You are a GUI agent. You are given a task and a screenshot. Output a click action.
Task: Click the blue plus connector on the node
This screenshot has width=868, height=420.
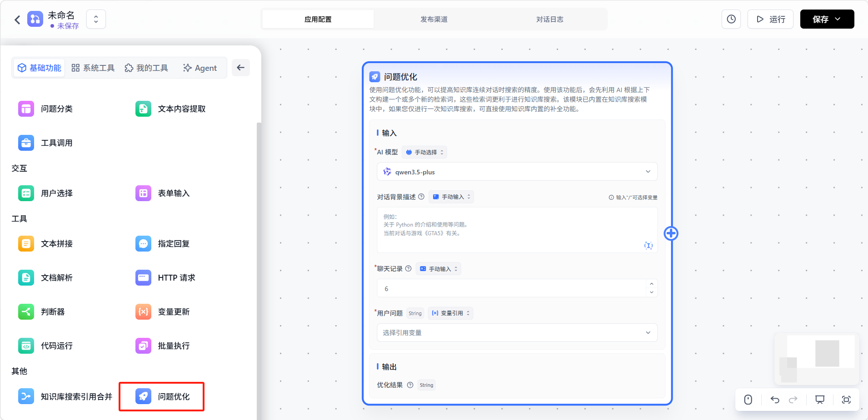(671, 233)
